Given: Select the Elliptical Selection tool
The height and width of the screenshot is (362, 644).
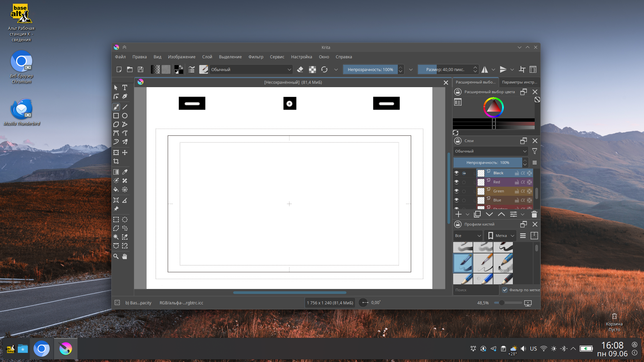Looking at the screenshot, I should tap(125, 220).
